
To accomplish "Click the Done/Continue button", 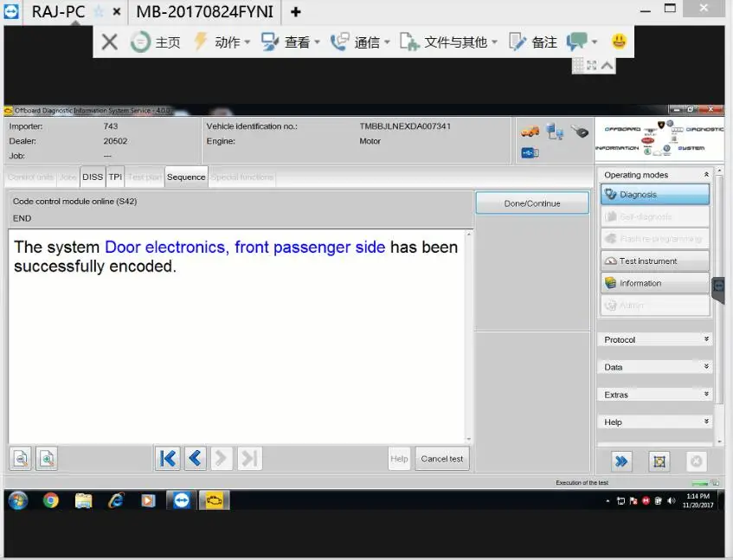I will point(532,203).
